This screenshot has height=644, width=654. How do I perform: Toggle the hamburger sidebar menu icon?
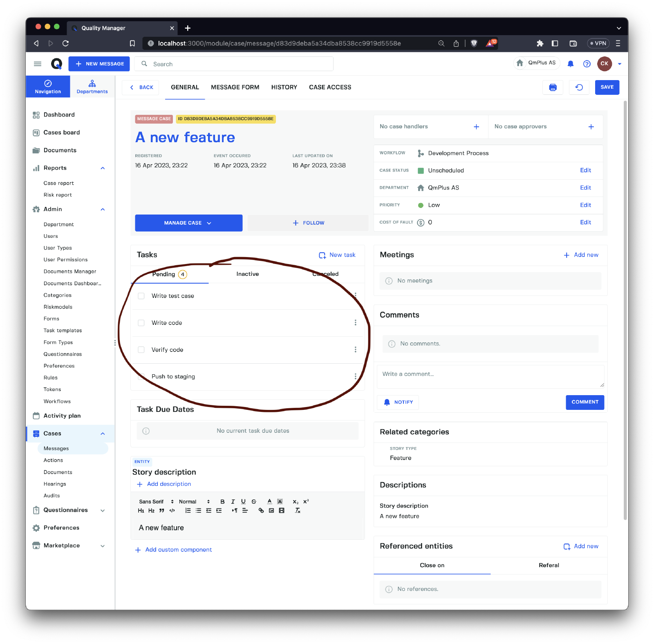coord(38,64)
